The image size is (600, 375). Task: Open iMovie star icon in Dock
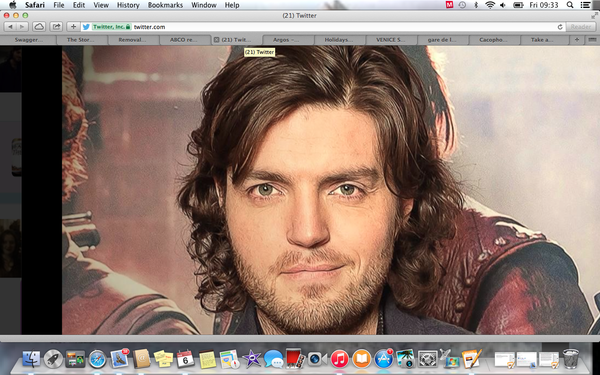(252, 359)
